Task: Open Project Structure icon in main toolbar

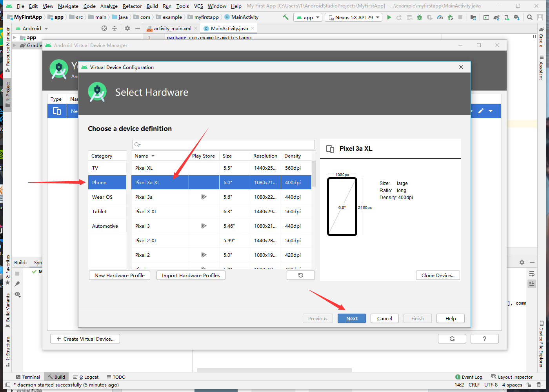Action: [473, 17]
